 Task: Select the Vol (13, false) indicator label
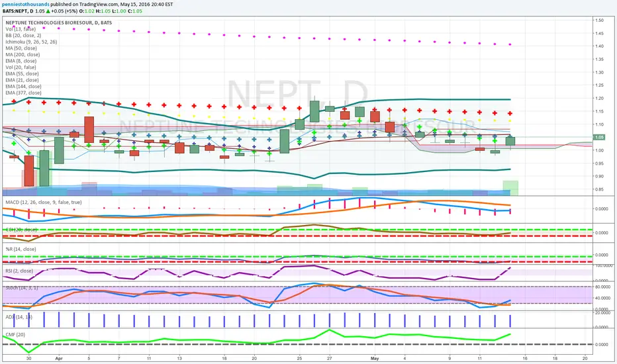[21, 29]
